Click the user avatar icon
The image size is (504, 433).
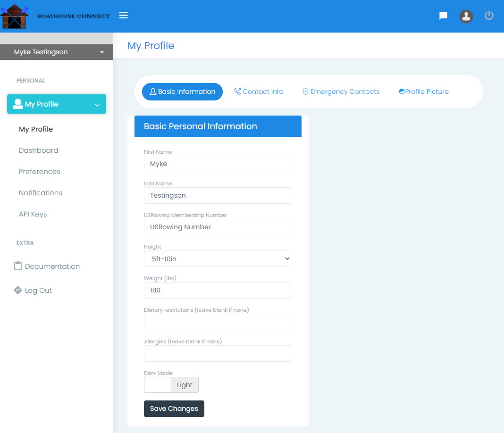(466, 16)
